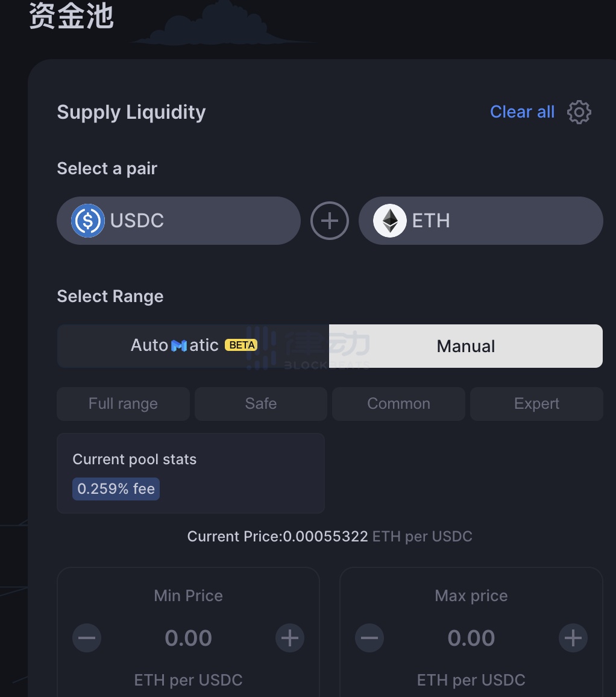The height and width of the screenshot is (697, 616).
Task: Select the 0.259% fee badge
Action: click(116, 489)
